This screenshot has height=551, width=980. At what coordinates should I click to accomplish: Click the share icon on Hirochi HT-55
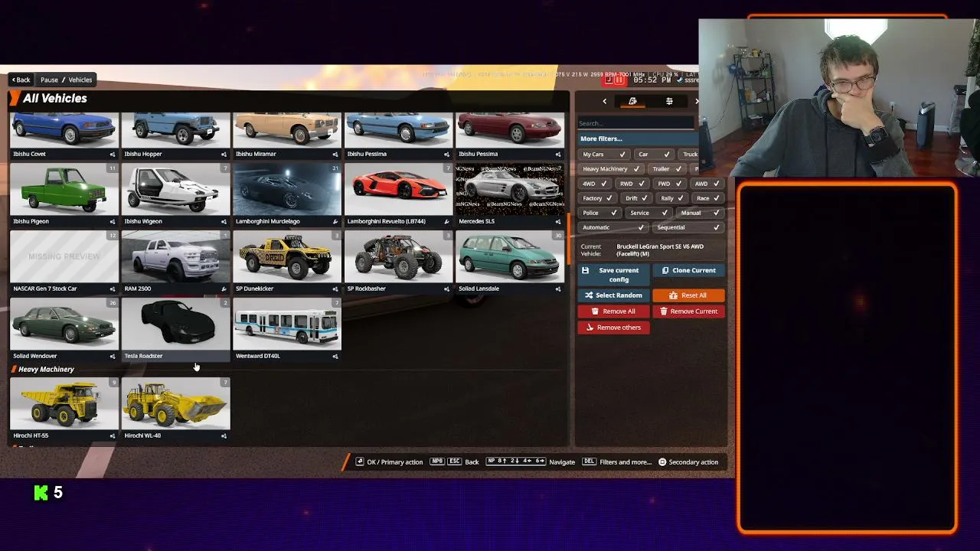click(x=113, y=436)
